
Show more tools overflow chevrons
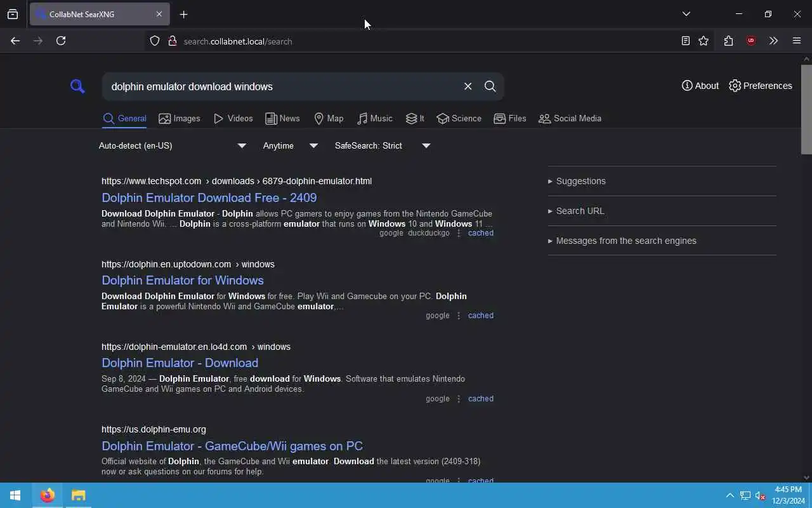(x=773, y=41)
